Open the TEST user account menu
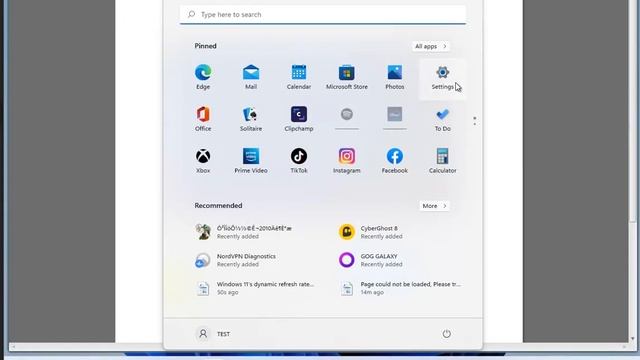This screenshot has width=640, height=360. point(213,334)
